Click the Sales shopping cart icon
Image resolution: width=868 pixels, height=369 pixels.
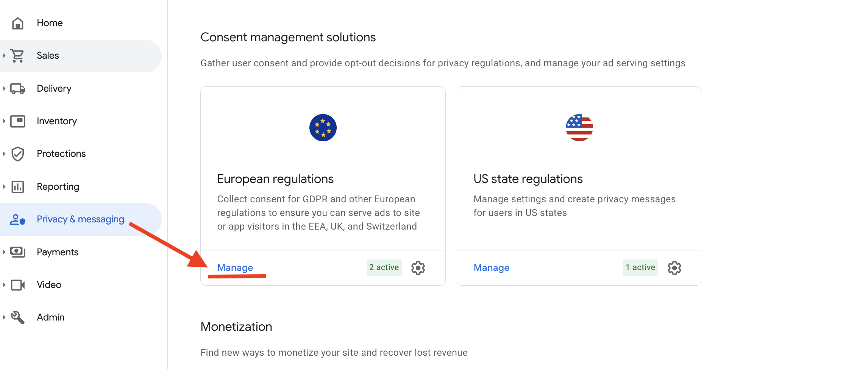[17, 56]
